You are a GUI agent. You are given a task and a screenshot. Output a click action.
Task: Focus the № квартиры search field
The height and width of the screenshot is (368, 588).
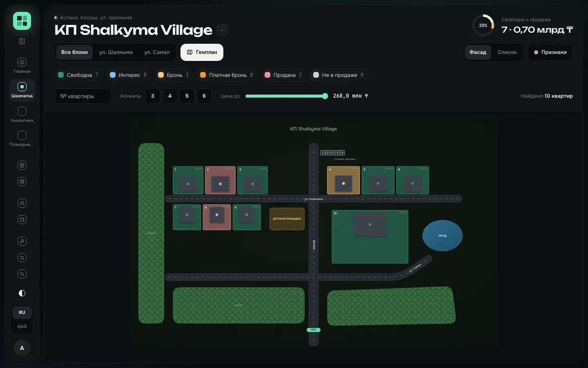coord(83,96)
